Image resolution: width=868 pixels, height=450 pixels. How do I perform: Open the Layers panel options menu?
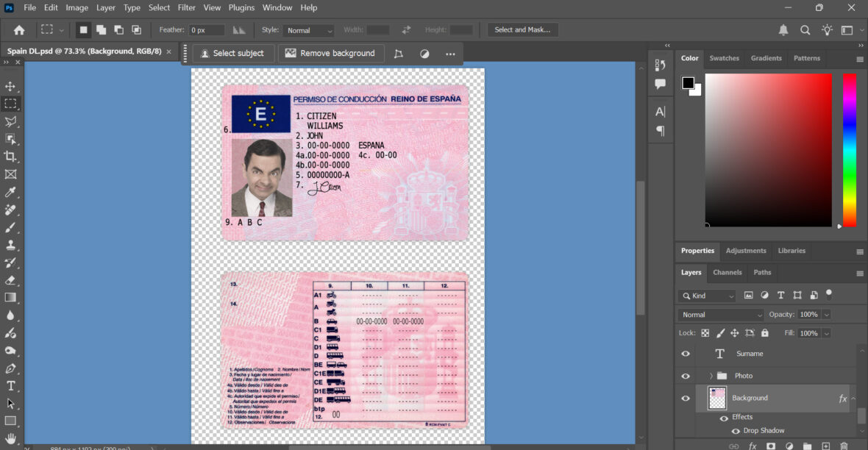[x=860, y=274]
